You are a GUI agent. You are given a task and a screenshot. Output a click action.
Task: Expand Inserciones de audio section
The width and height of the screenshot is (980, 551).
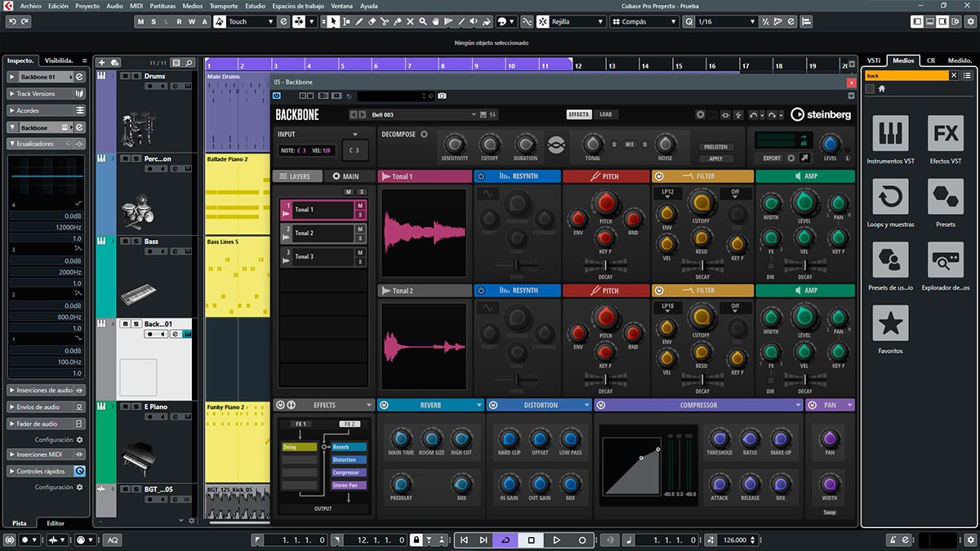46,390
